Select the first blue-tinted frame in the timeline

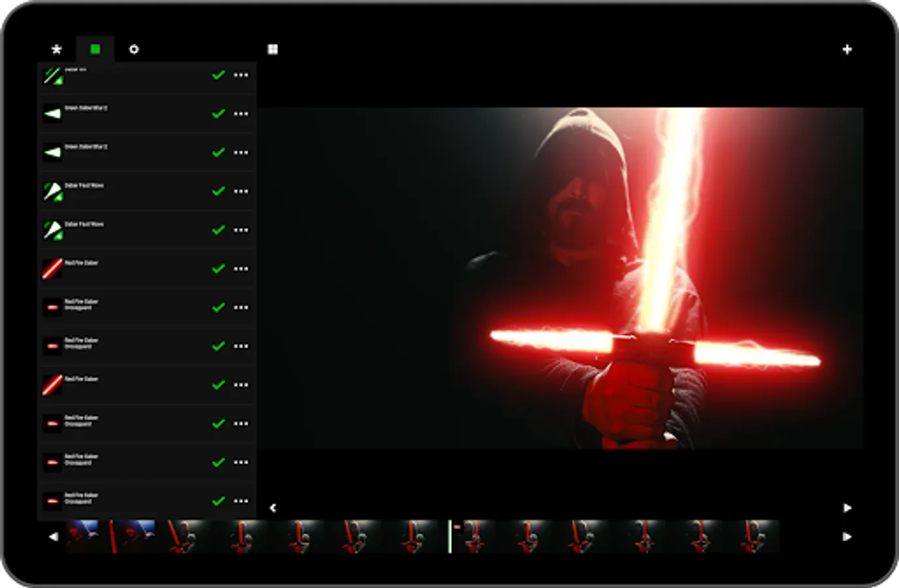pos(82,536)
